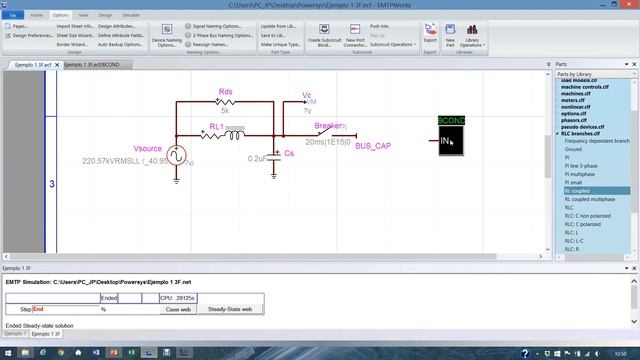Click Push Into in Subcircuit group
640x360 pixels.
click(379, 26)
